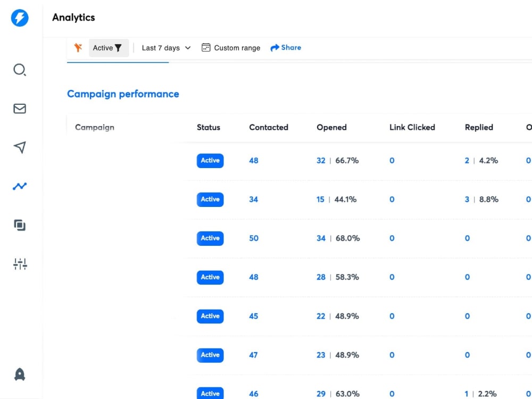Screen dimensions: 532x399
Task: Click Replied 0 in 58.3% opened row
Action: pos(467,277)
